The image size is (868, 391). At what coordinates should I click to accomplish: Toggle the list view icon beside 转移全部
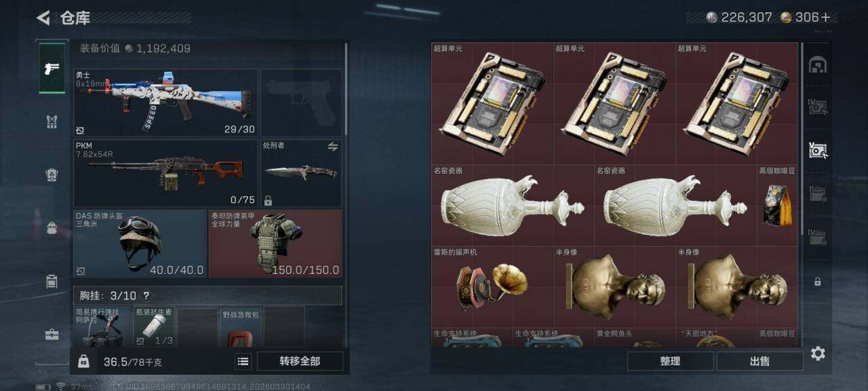pyautogui.click(x=243, y=361)
